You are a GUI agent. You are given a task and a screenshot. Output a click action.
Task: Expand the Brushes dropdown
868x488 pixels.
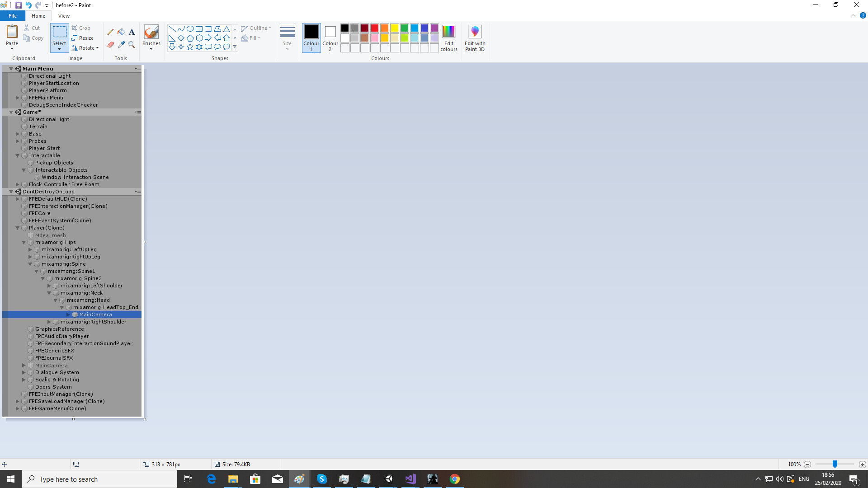[151, 48]
